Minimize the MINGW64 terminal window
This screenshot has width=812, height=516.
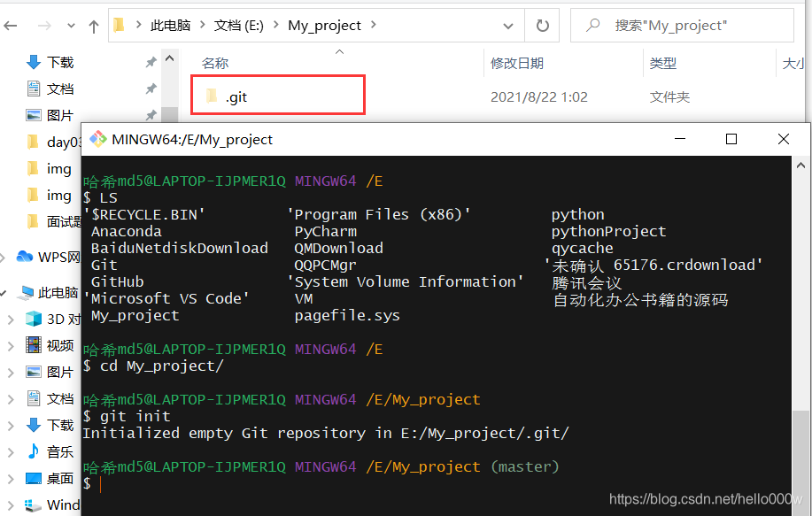click(680, 139)
